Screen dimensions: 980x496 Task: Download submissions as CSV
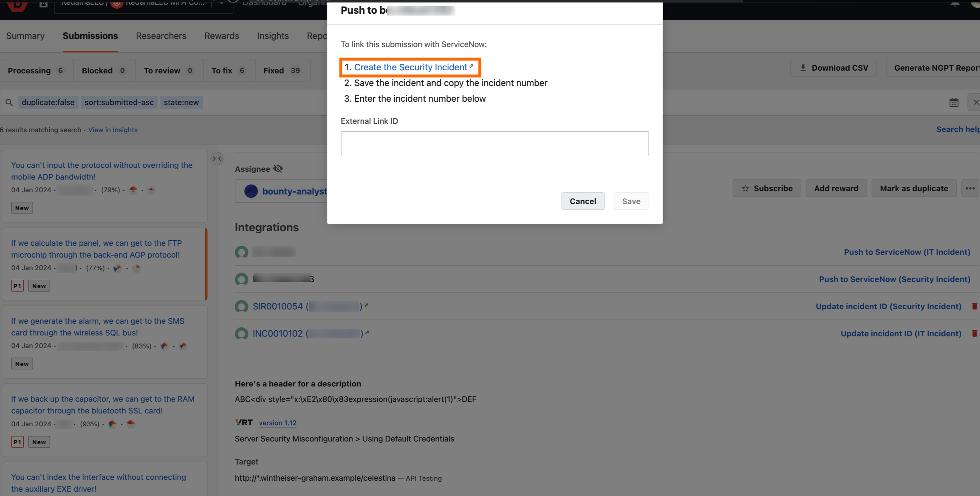tap(833, 68)
